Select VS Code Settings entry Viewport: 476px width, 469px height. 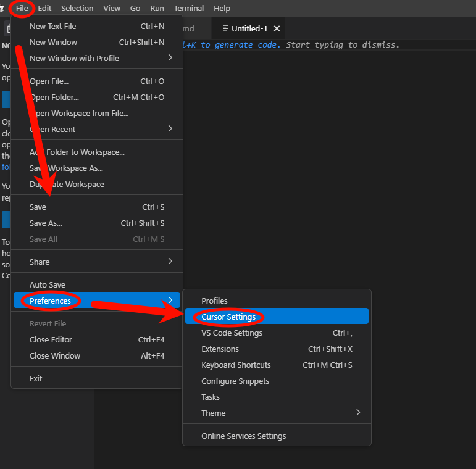(x=232, y=333)
